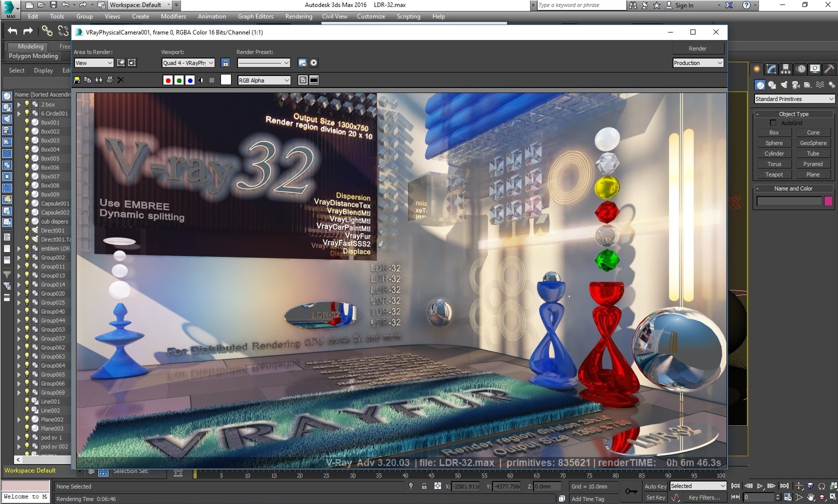Screen dimensions: 838x504
Task: Create a Teapot primitive
Action: [x=774, y=174]
